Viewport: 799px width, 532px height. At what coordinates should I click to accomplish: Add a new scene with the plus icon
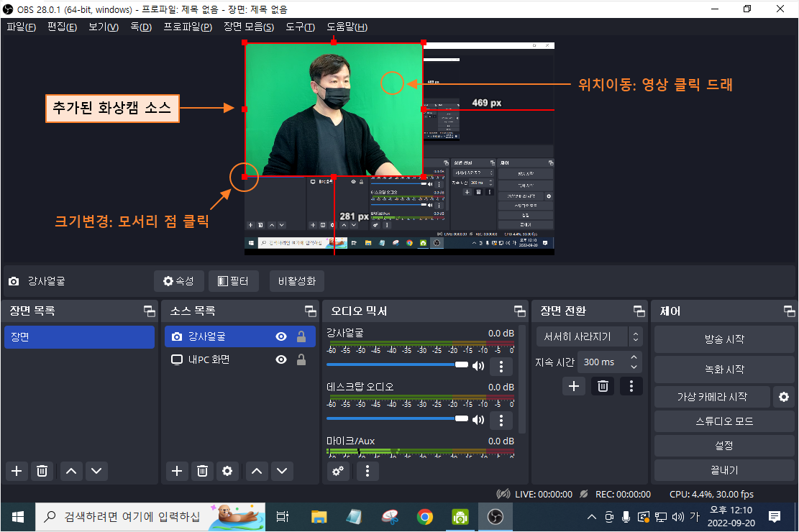point(17,471)
